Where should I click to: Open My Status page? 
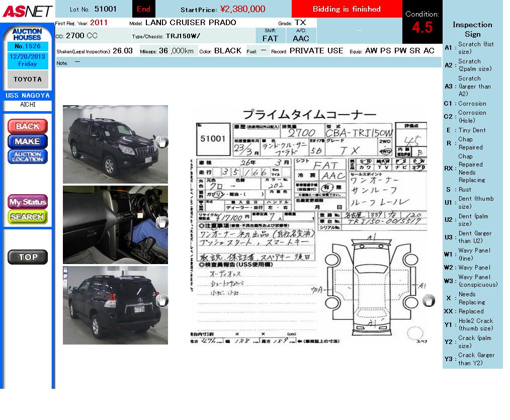click(27, 202)
